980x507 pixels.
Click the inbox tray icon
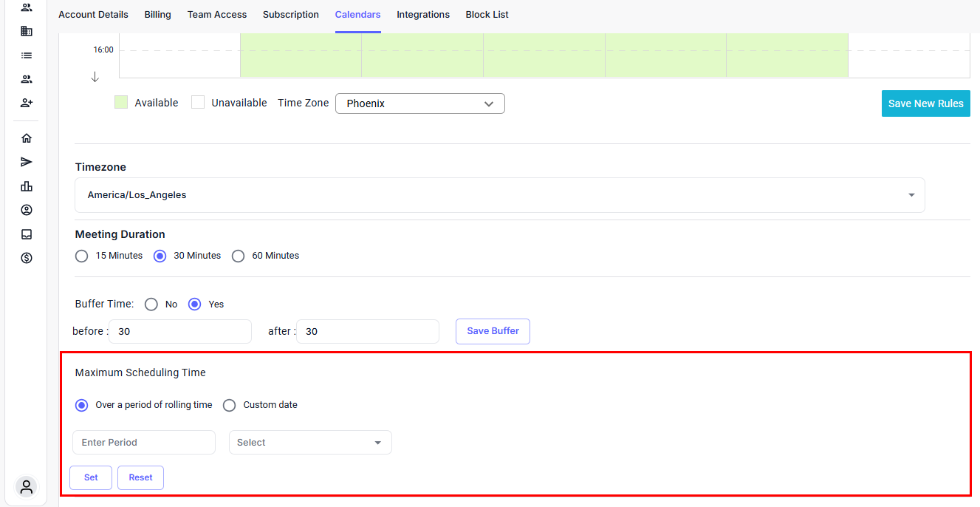(x=27, y=234)
